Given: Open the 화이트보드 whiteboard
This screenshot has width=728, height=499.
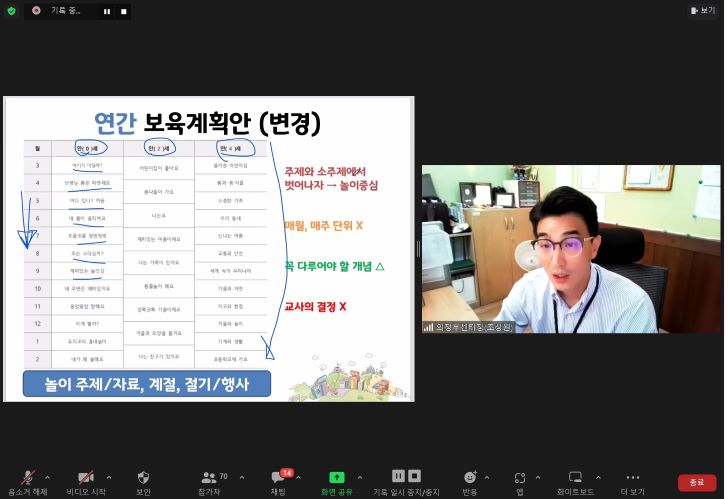Looking at the screenshot, I should pyautogui.click(x=576, y=483).
